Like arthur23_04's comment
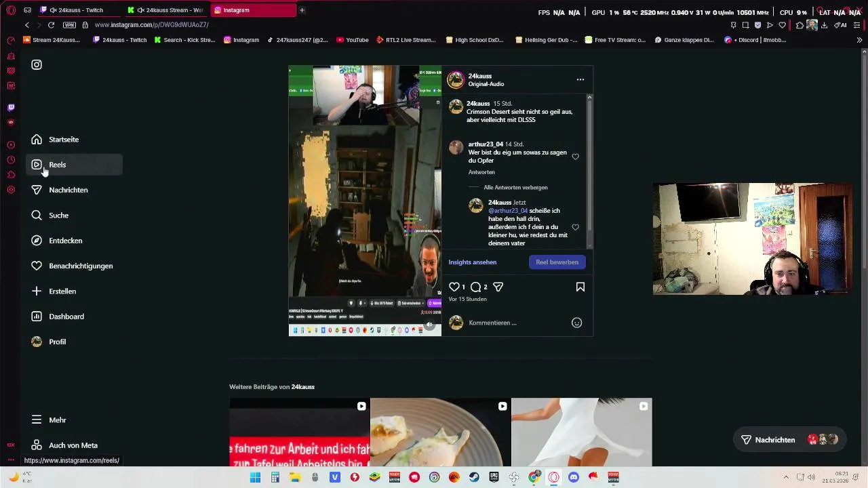The width and height of the screenshot is (868, 488). [x=575, y=157]
